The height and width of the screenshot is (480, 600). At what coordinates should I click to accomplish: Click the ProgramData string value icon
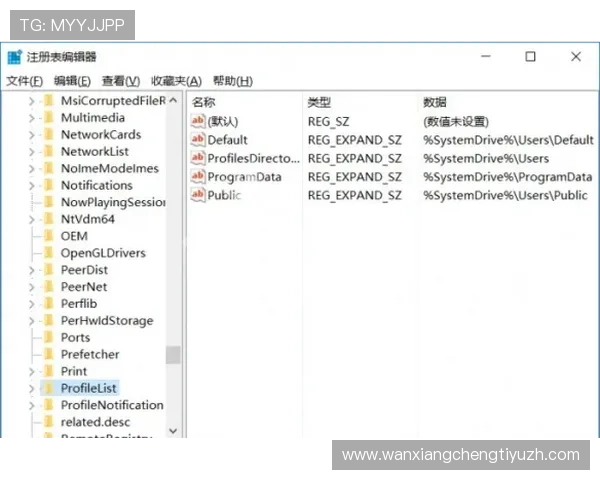click(198, 176)
